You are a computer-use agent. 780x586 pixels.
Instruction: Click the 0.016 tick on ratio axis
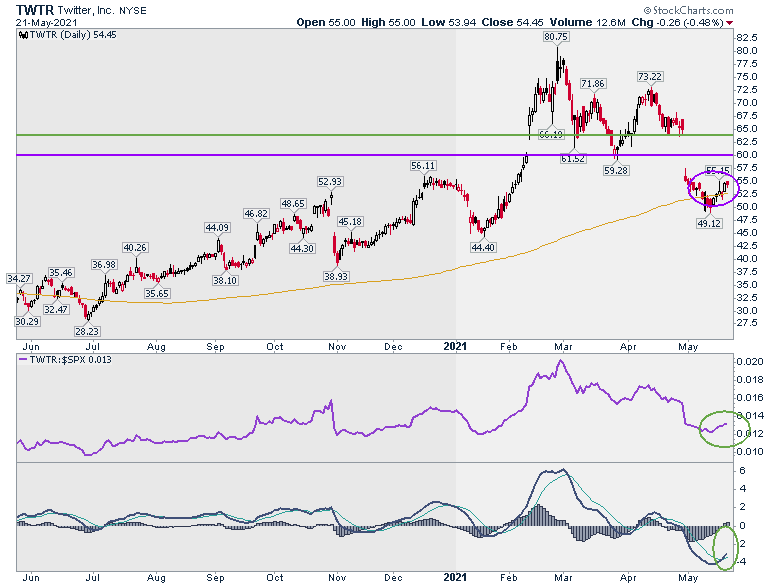click(750, 397)
